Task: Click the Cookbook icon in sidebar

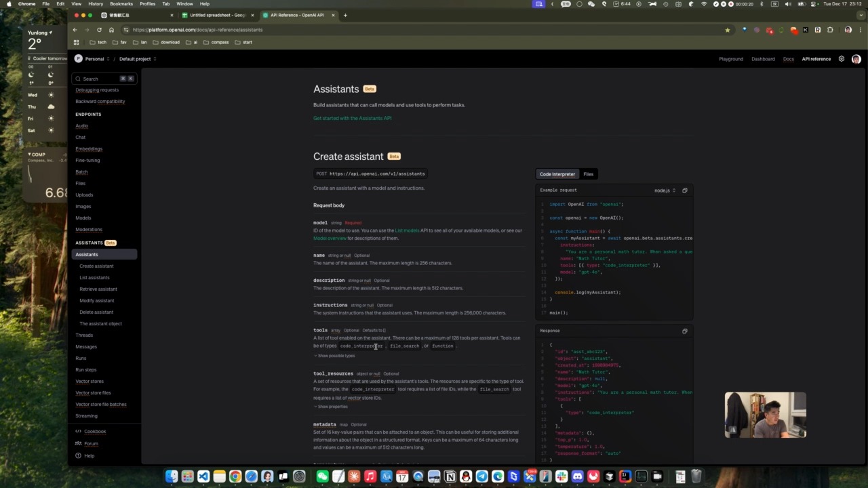Action: tap(79, 431)
